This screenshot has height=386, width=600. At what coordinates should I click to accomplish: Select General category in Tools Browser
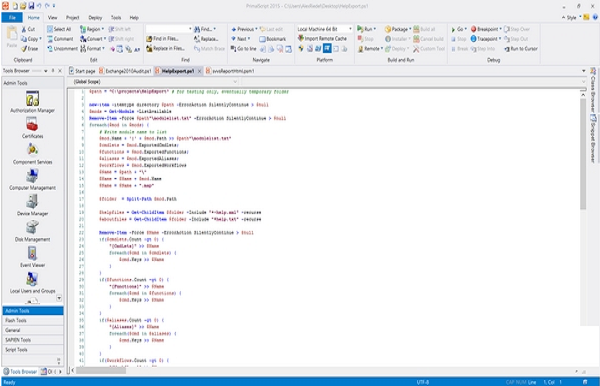point(33,330)
